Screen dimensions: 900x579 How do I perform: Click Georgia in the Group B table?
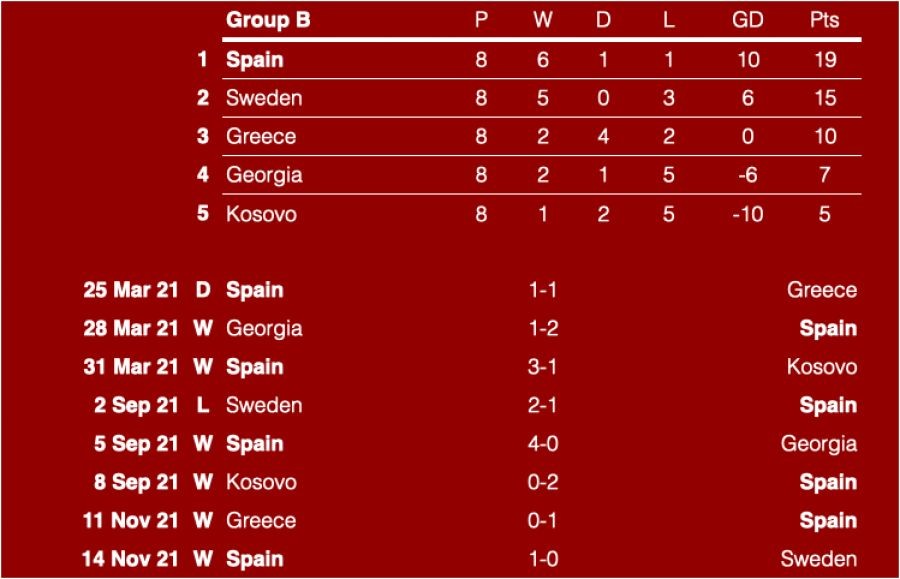(x=264, y=175)
